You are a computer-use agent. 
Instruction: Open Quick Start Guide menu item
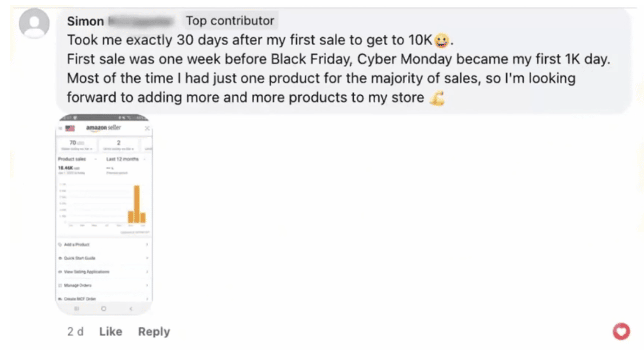click(80, 258)
